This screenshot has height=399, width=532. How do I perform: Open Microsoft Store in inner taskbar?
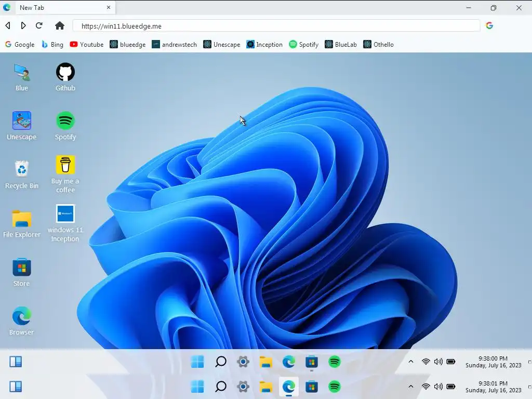312,362
